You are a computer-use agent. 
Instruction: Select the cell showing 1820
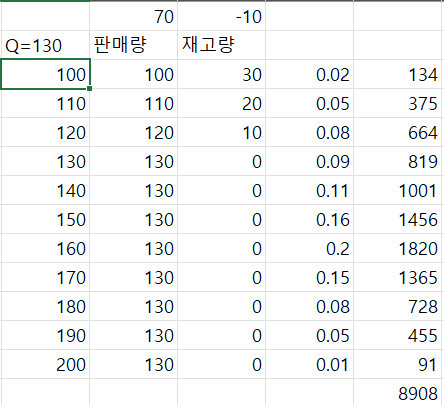pyautogui.click(x=398, y=248)
